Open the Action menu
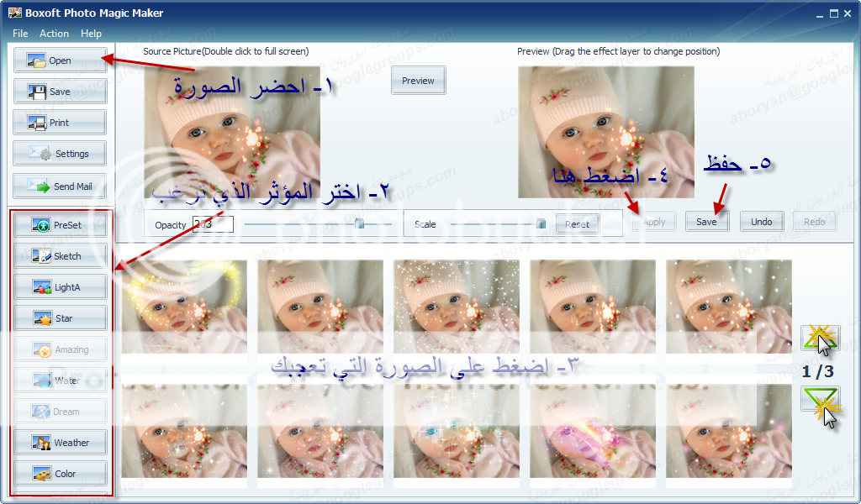 [54, 34]
